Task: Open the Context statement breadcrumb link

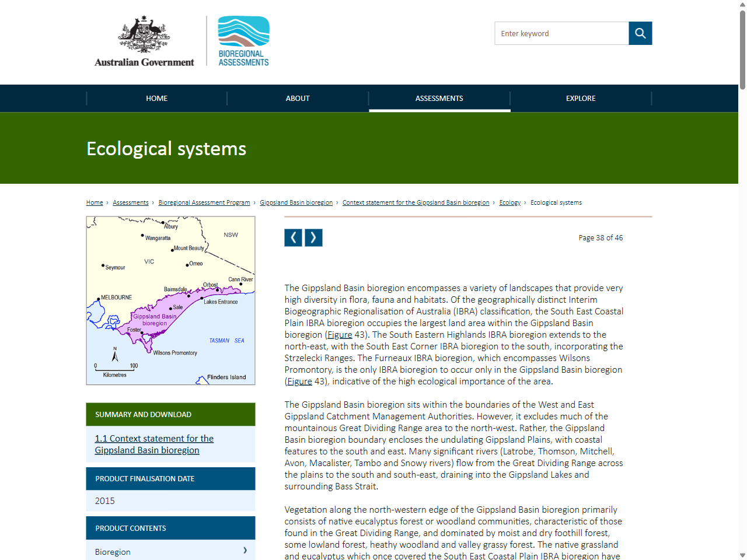Action: (x=416, y=202)
